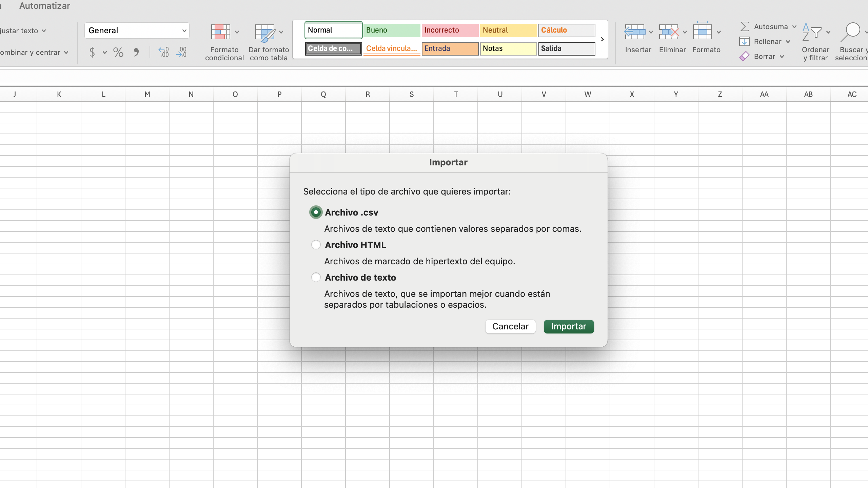Click column header W

(x=588, y=95)
